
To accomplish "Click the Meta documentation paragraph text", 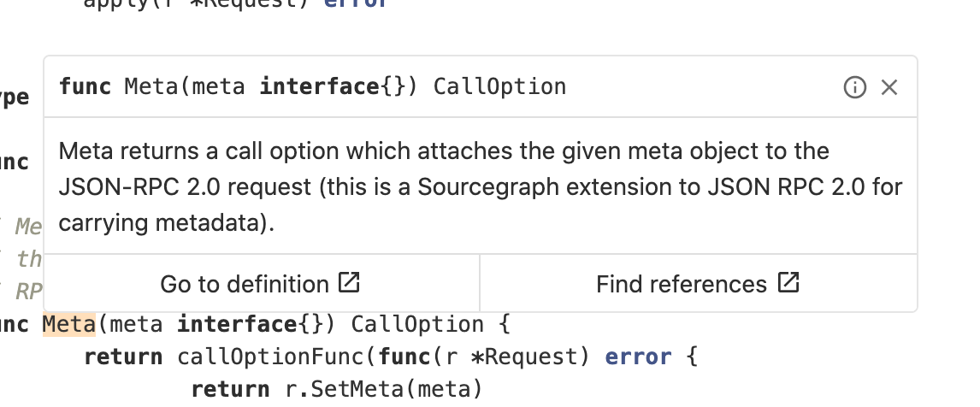I will (x=481, y=187).
